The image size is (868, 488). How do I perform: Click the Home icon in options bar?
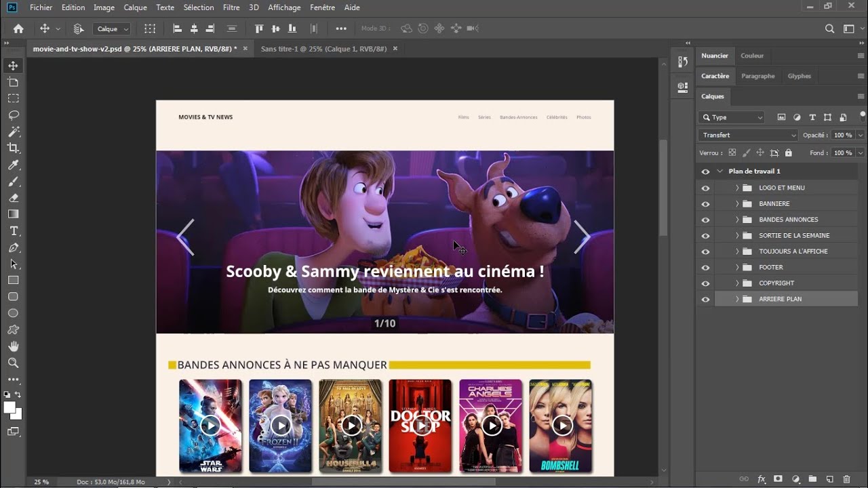[18, 28]
